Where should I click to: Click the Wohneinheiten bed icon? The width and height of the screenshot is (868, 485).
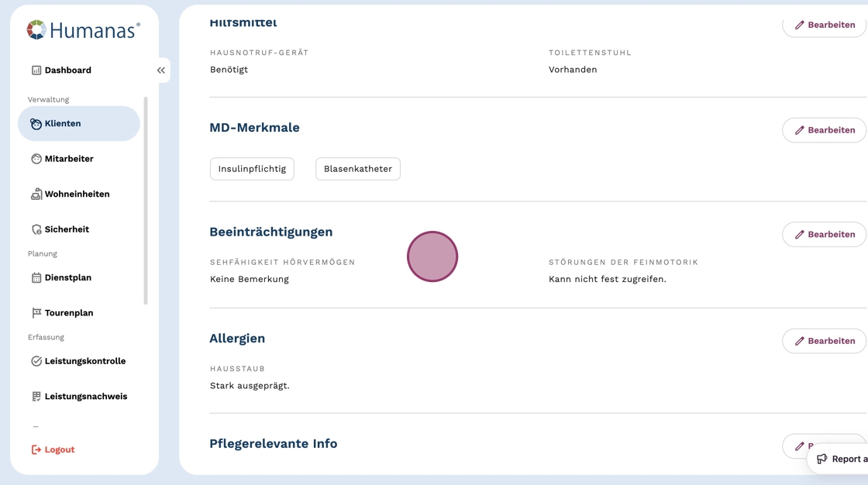coord(36,194)
